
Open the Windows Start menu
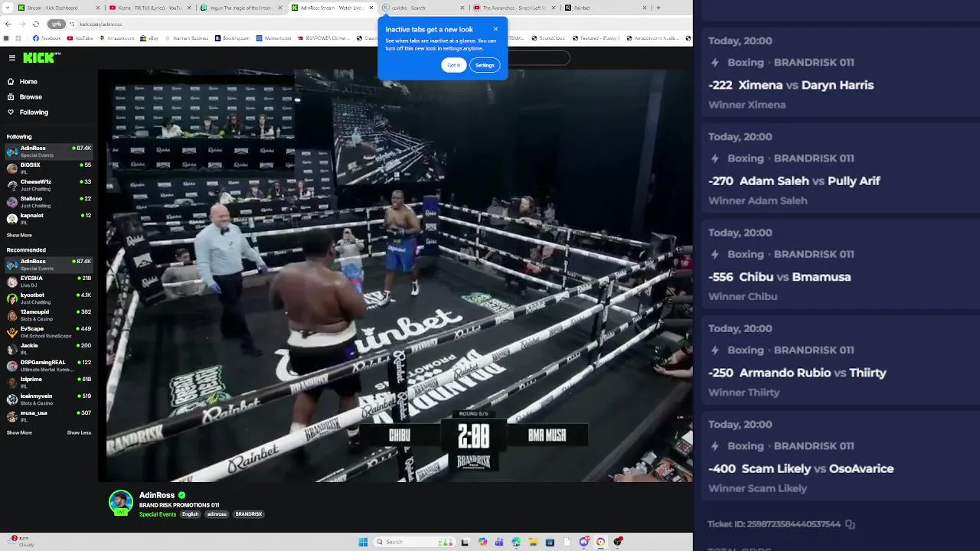[x=363, y=542]
